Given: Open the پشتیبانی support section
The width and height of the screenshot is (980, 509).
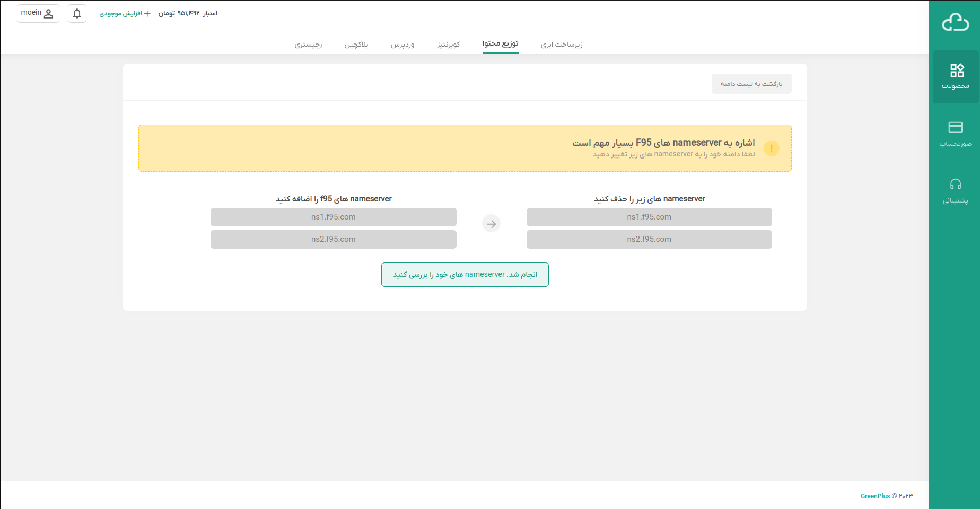Looking at the screenshot, I should click(956, 191).
